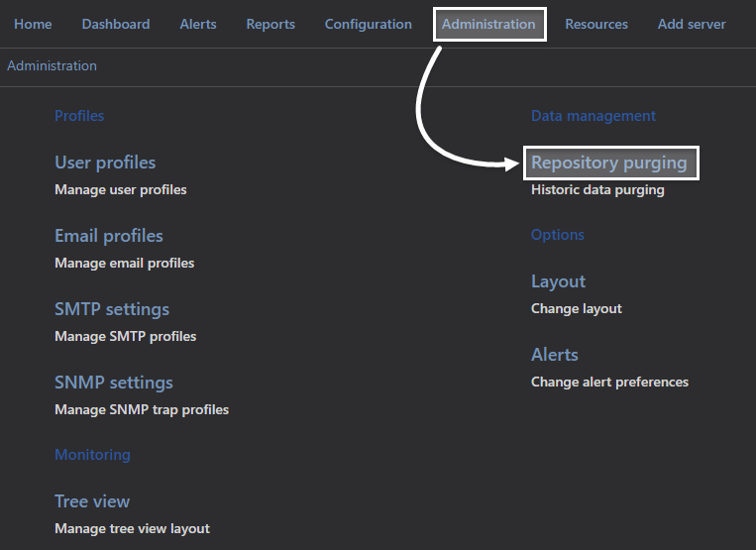Click Add server in the top bar

692,24
